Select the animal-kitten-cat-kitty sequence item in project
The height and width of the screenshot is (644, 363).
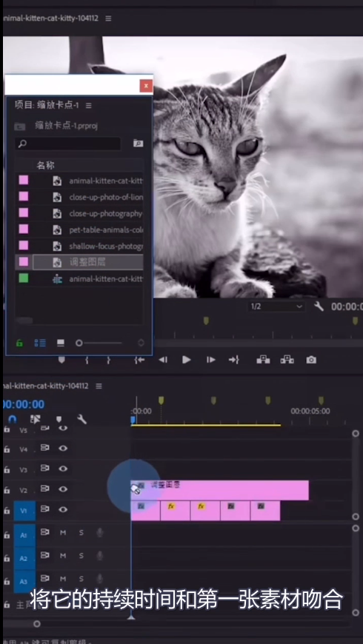coord(106,279)
